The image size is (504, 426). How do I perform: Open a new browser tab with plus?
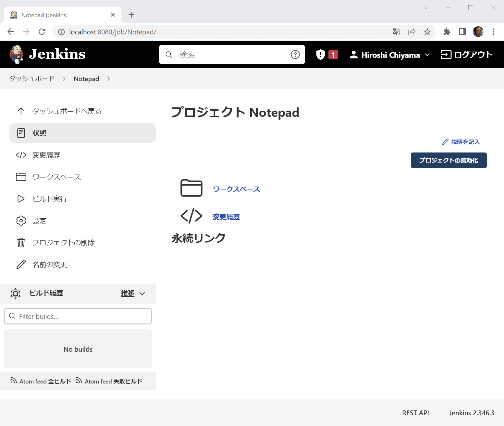pos(131,15)
